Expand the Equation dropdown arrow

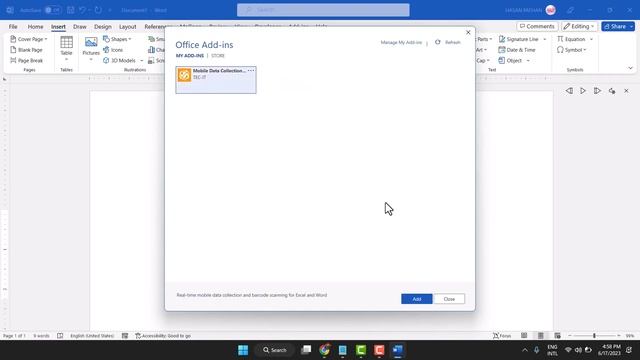(591, 39)
